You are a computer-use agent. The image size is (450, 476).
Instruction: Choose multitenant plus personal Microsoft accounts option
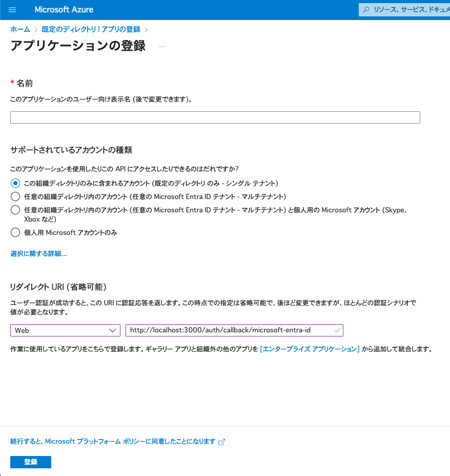(15, 210)
